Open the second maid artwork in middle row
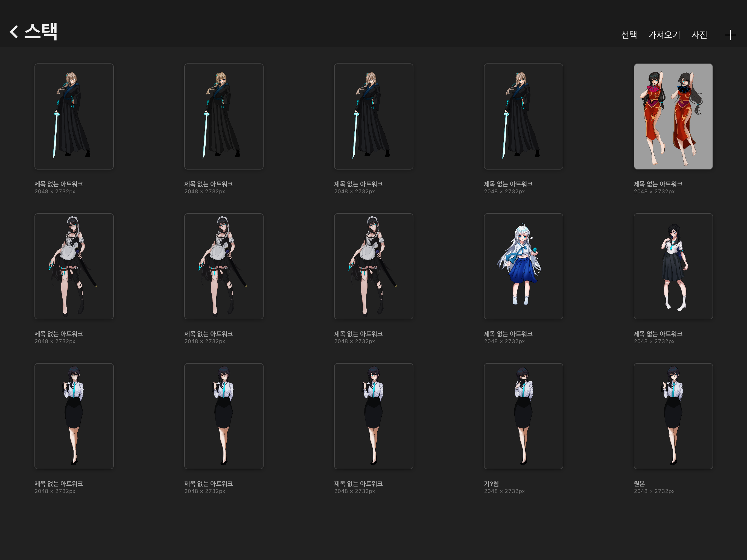 pos(224,266)
